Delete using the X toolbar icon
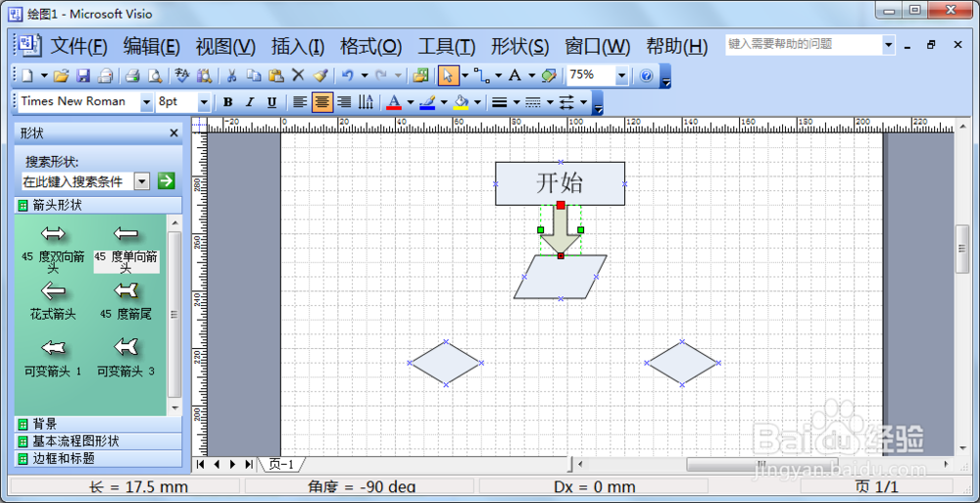This screenshot has width=980, height=503. point(298,75)
